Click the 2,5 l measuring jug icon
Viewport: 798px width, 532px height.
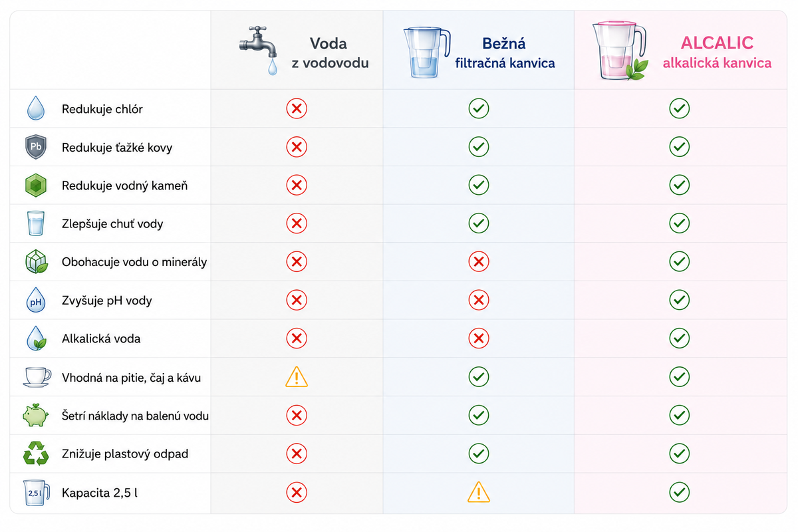click(x=37, y=493)
